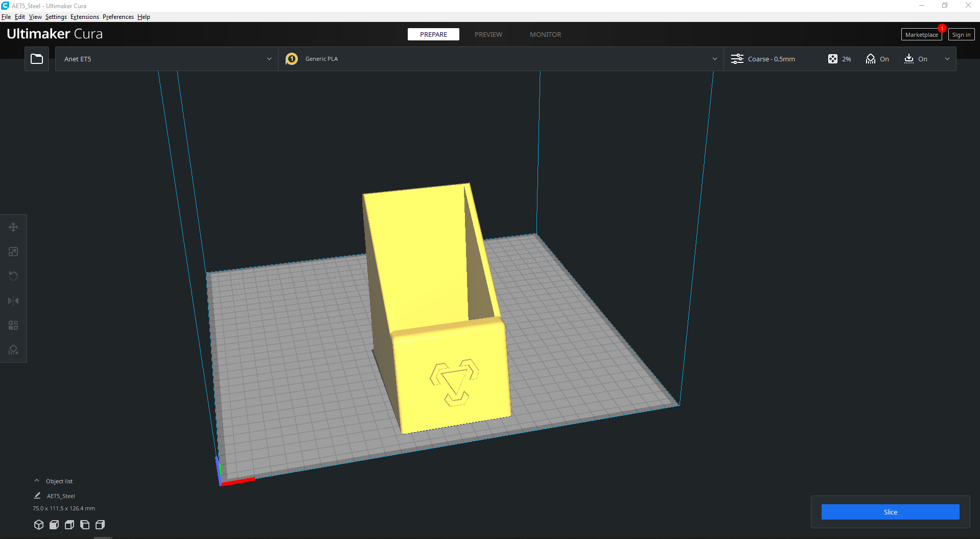Screen dimensions: 980x539
Task: Click the blue Slice button
Action: [x=890, y=512]
